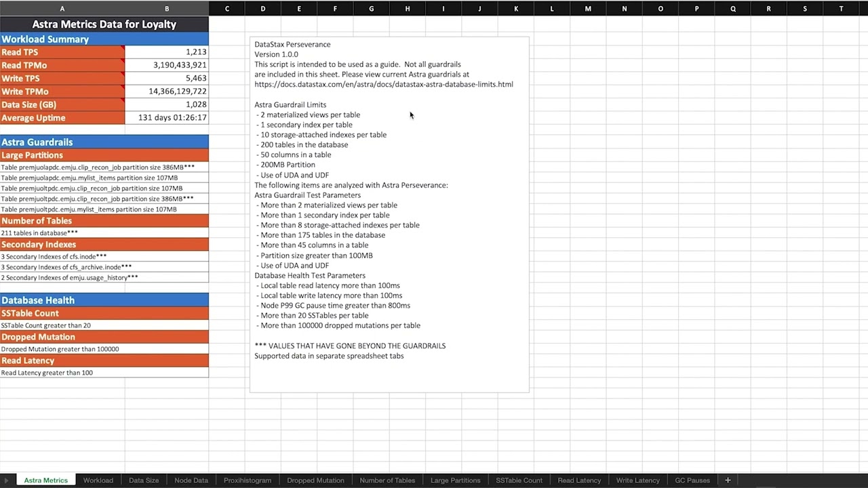Open the Workload sheet tab
Screen dimensions: 868x488
98,480
